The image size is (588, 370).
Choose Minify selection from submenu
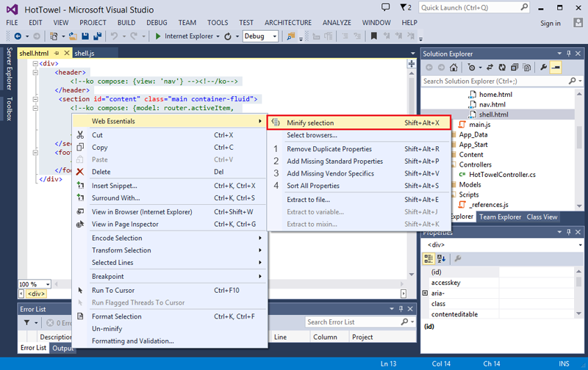[x=359, y=123]
